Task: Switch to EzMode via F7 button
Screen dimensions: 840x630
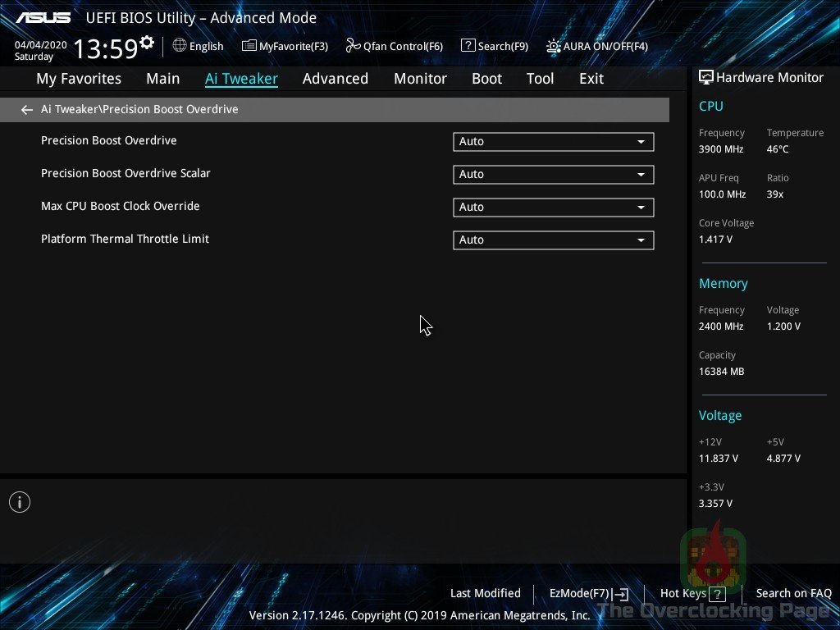Action: 587,593
